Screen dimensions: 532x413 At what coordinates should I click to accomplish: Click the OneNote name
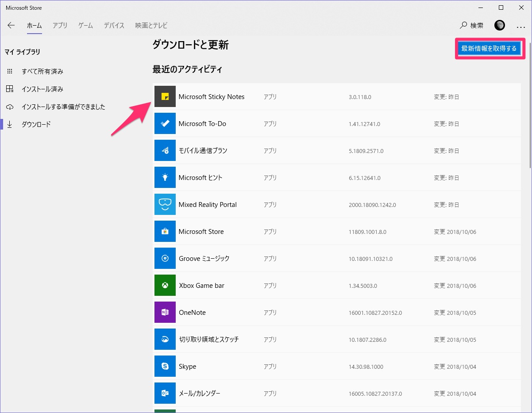(192, 312)
